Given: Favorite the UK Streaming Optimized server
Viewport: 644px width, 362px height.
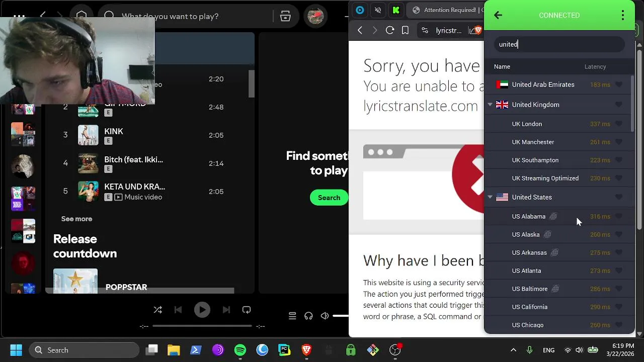Looking at the screenshot, I should pyautogui.click(x=619, y=178).
